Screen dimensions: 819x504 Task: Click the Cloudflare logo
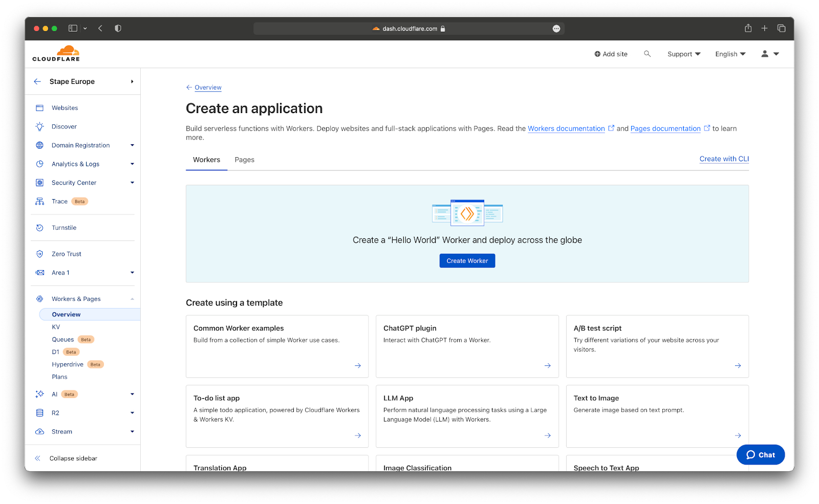point(56,53)
